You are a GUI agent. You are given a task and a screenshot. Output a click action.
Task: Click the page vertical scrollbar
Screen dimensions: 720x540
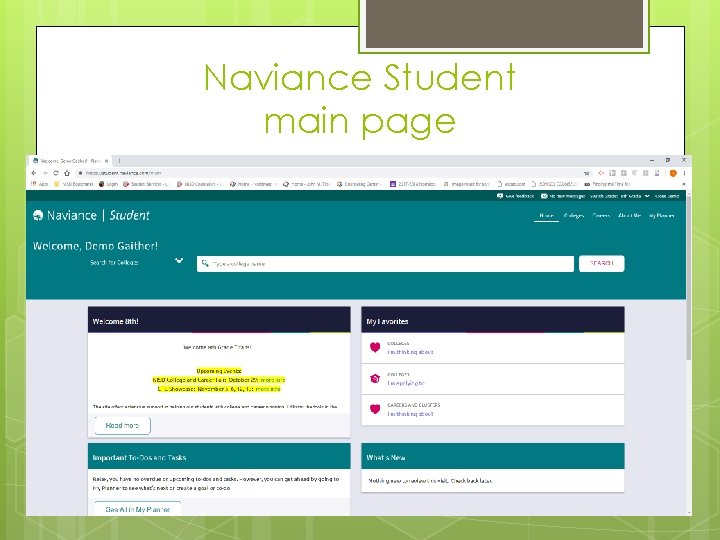click(689, 276)
